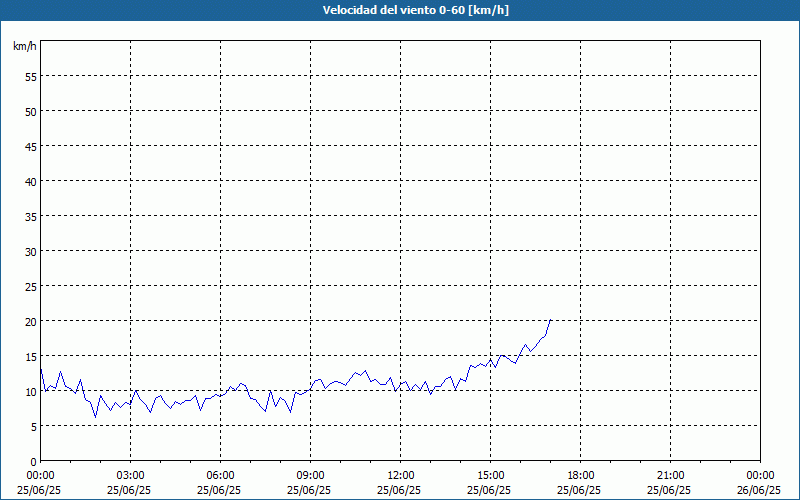Image resolution: width=800 pixels, height=500 pixels.
Task: Click the 10 y-axis label
Action: pos(31,392)
